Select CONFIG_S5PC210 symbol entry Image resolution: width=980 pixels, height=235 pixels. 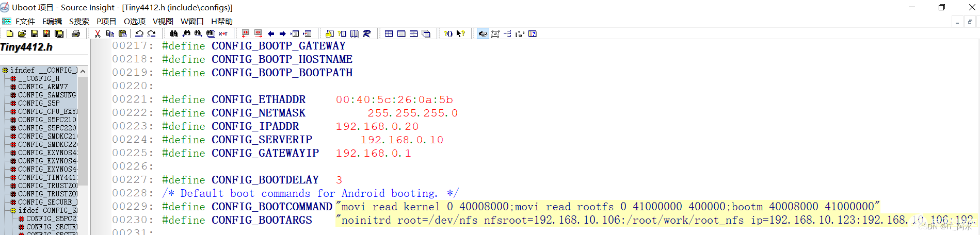pos(47,120)
